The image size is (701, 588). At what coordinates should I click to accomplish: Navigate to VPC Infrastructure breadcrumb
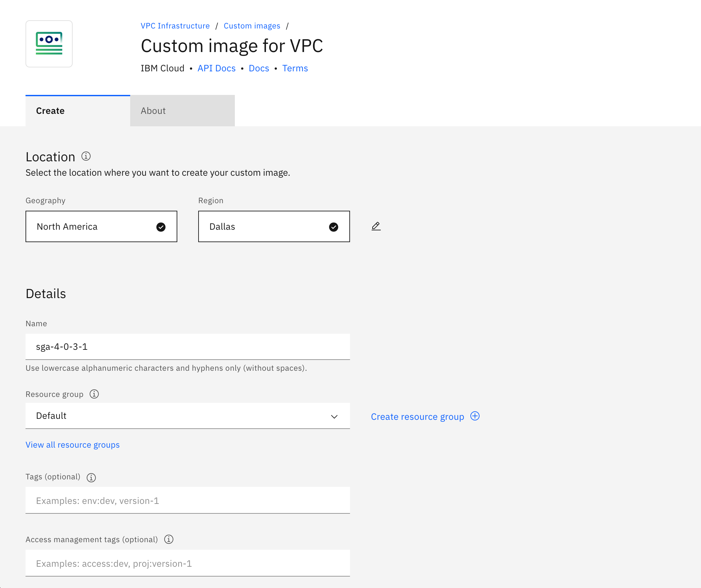[x=175, y=26]
